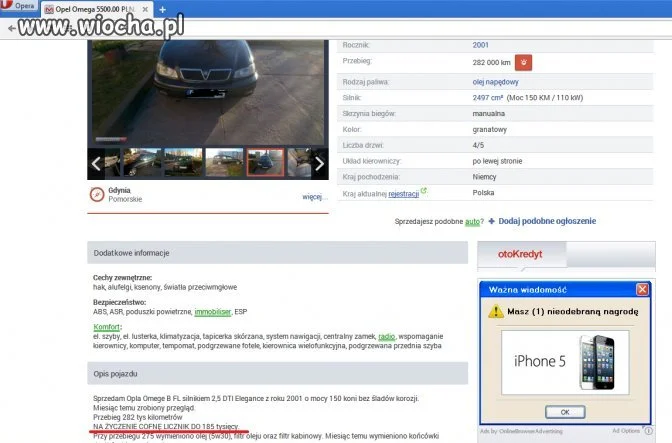Open the otoKredyt tab

520,254
